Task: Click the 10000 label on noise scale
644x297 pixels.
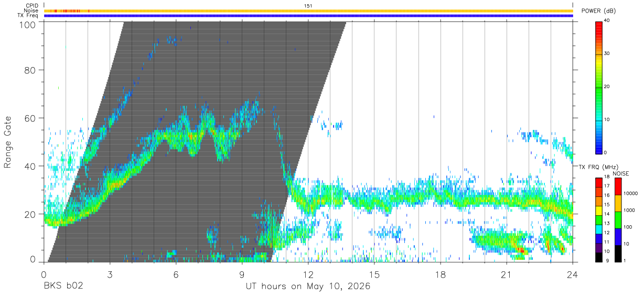Action: (x=630, y=193)
